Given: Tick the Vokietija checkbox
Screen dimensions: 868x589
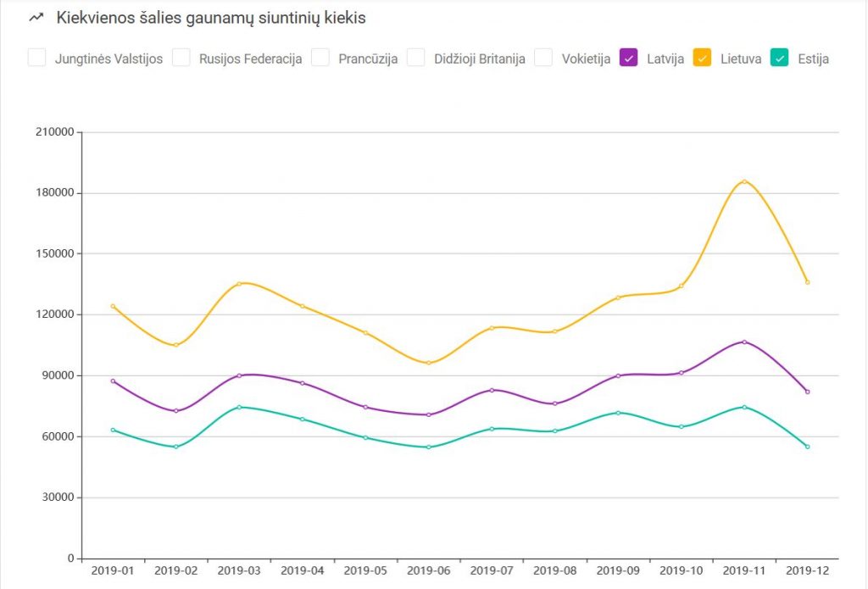Looking at the screenshot, I should pyautogui.click(x=543, y=58).
